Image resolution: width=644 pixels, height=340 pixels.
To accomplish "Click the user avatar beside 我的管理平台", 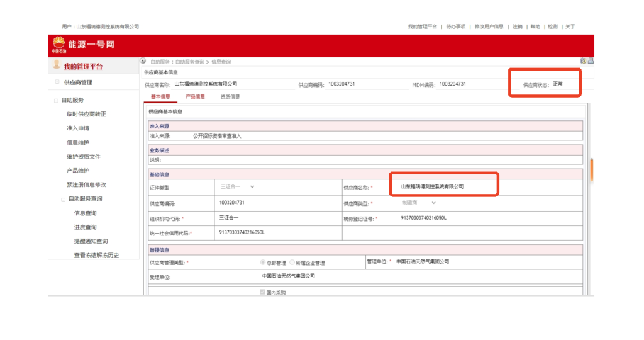I will point(57,65).
